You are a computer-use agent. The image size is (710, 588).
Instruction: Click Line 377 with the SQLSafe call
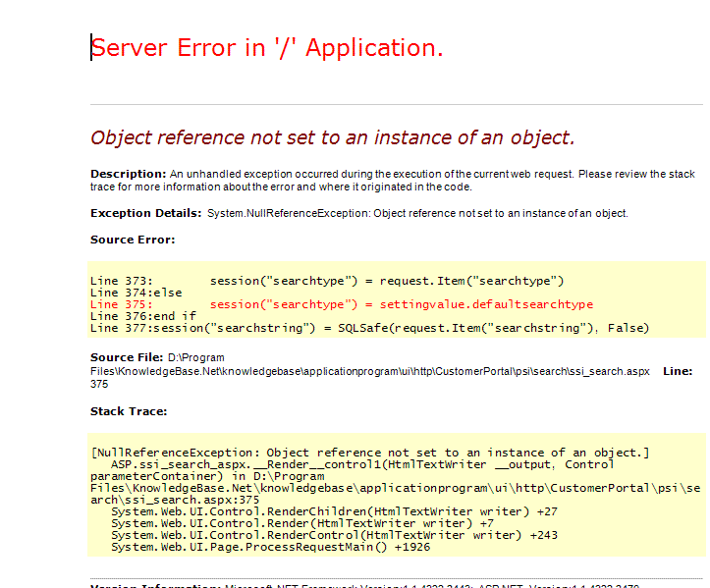click(369, 328)
